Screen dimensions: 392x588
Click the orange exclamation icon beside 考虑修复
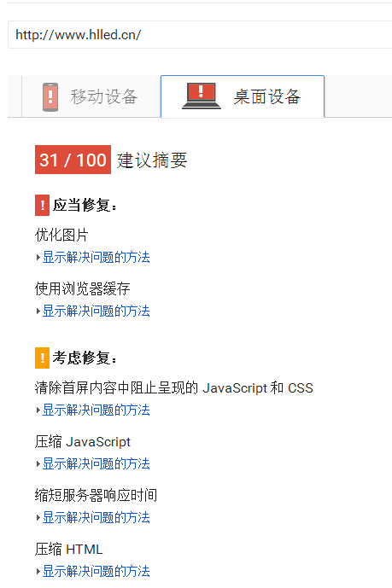point(42,358)
